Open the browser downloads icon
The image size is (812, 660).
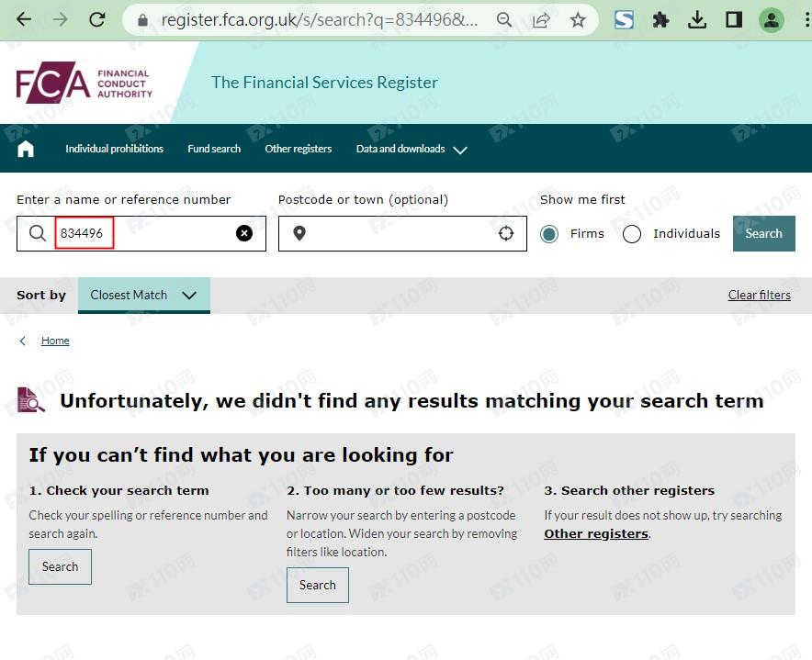[x=697, y=19]
